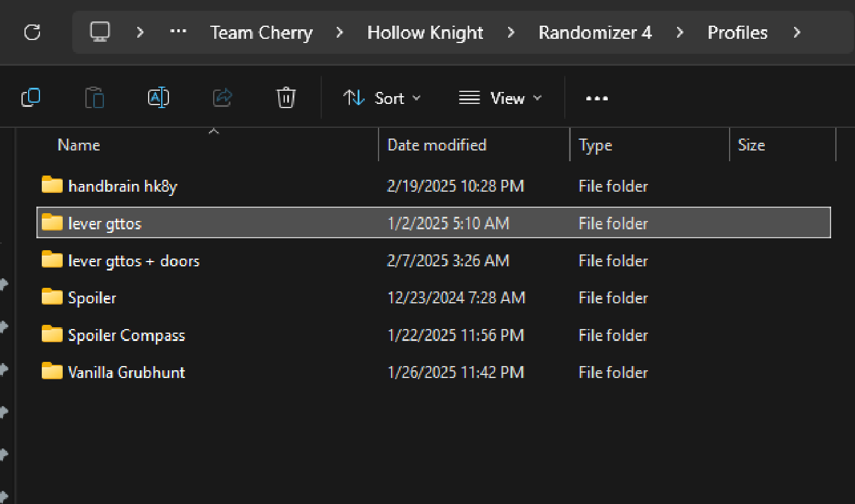The width and height of the screenshot is (855, 504).
Task: Expand chevron after Team Cherry
Action: coord(340,32)
